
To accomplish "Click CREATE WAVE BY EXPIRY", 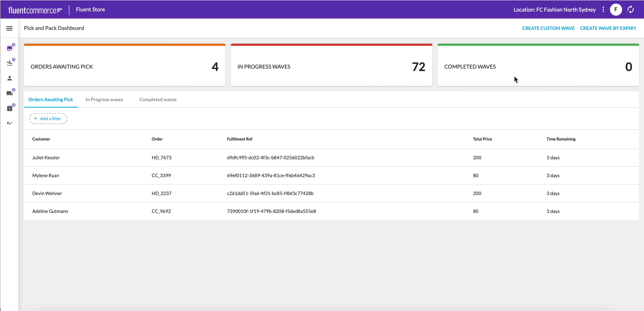I will [x=608, y=28].
